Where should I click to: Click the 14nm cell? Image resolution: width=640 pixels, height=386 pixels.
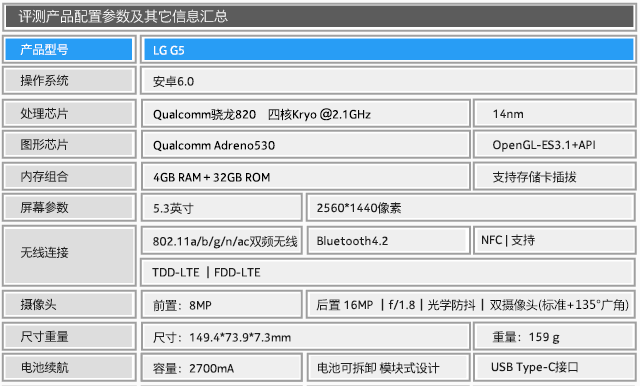[555, 113]
